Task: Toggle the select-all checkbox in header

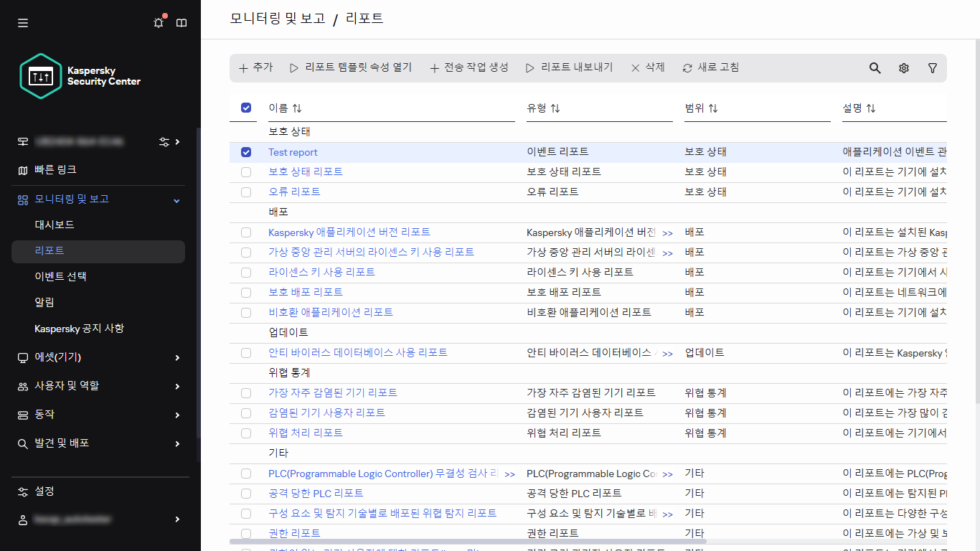Action: point(246,107)
